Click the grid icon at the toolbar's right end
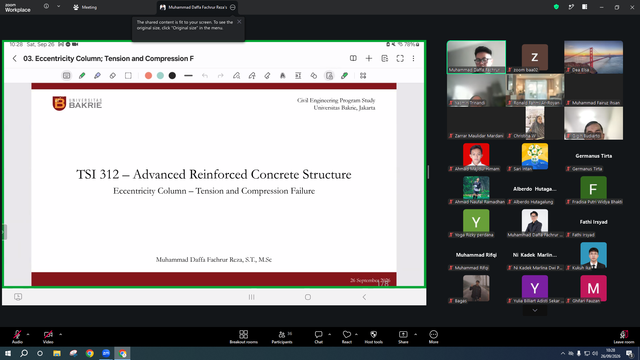The image size is (640, 360). tap(363, 76)
